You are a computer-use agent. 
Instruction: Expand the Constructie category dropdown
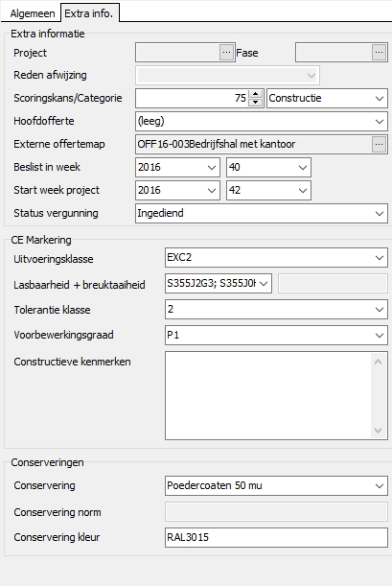tap(327, 98)
